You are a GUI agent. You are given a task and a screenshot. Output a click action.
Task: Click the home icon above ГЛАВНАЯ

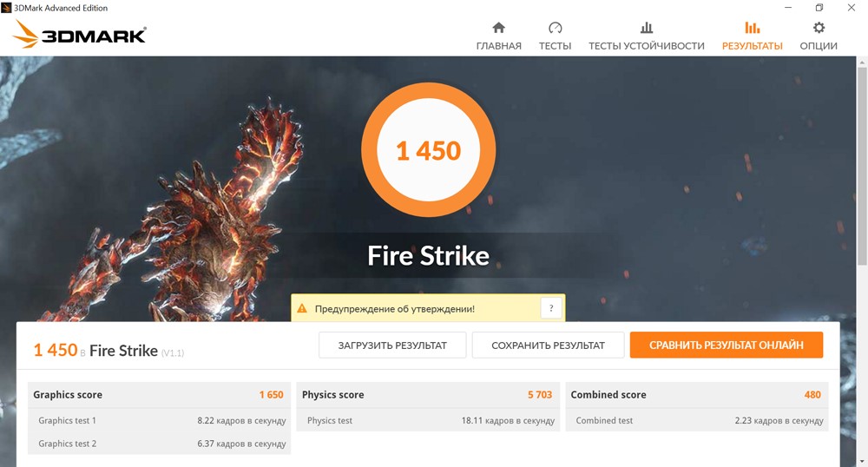pyautogui.click(x=499, y=28)
